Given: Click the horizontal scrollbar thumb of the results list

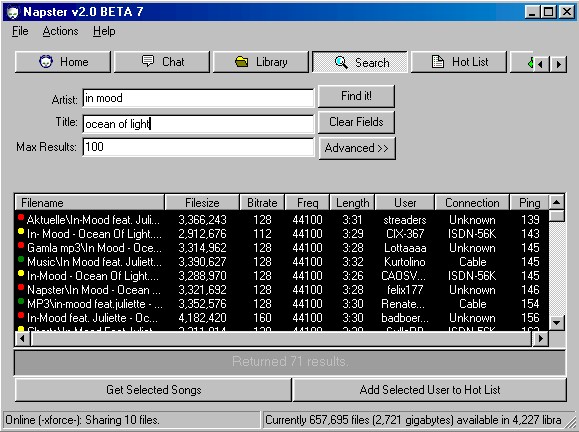Looking at the screenshot, I should [x=281, y=338].
